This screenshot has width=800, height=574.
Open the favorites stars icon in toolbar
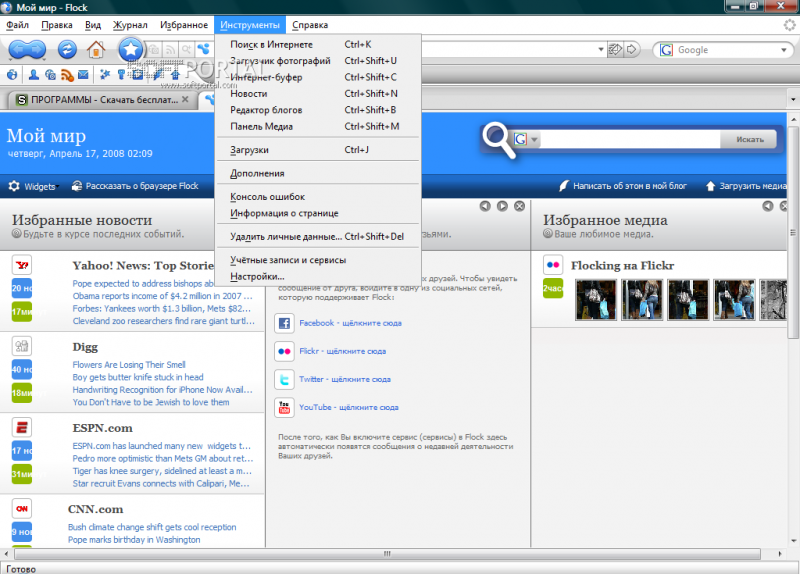click(105, 75)
